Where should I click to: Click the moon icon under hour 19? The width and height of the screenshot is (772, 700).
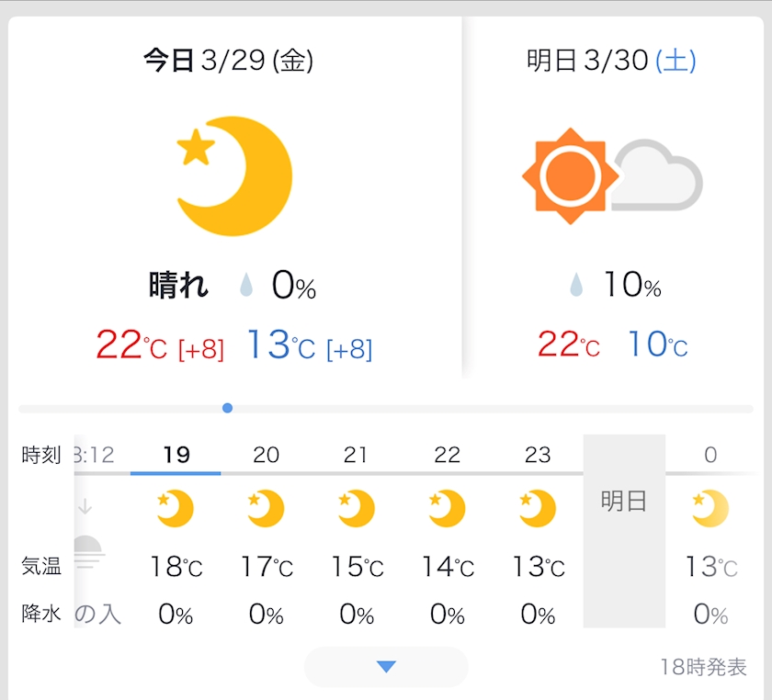176,508
